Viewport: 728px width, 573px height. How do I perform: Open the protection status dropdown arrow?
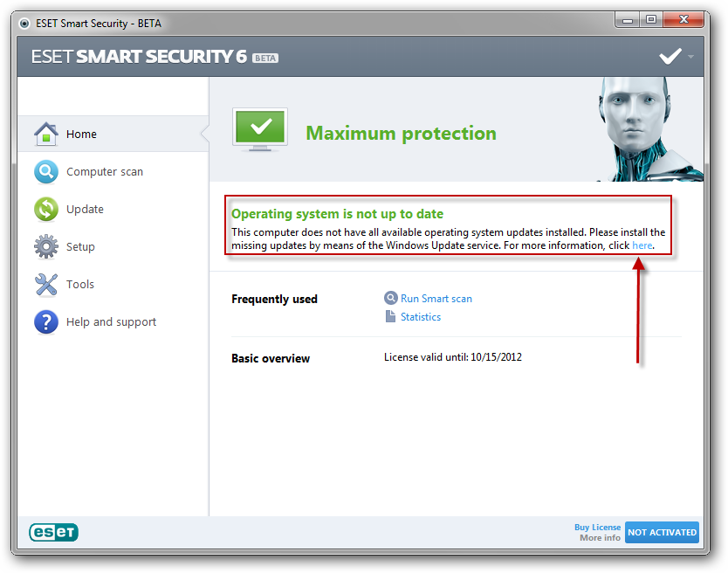pyautogui.click(x=689, y=55)
